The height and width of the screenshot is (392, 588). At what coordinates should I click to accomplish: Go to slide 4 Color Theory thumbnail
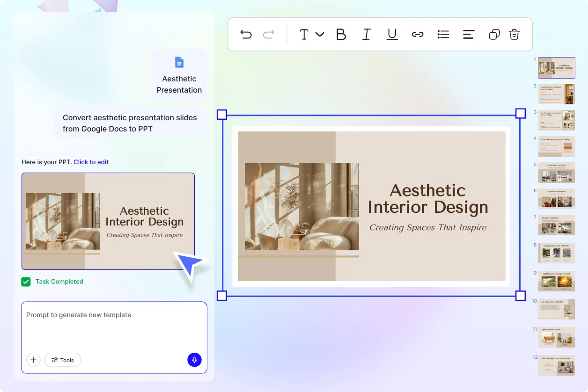[557, 146]
